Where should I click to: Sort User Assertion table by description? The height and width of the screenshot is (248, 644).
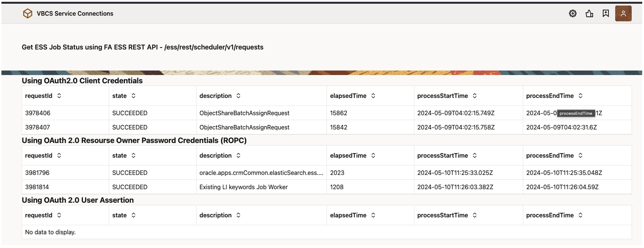[x=239, y=215]
